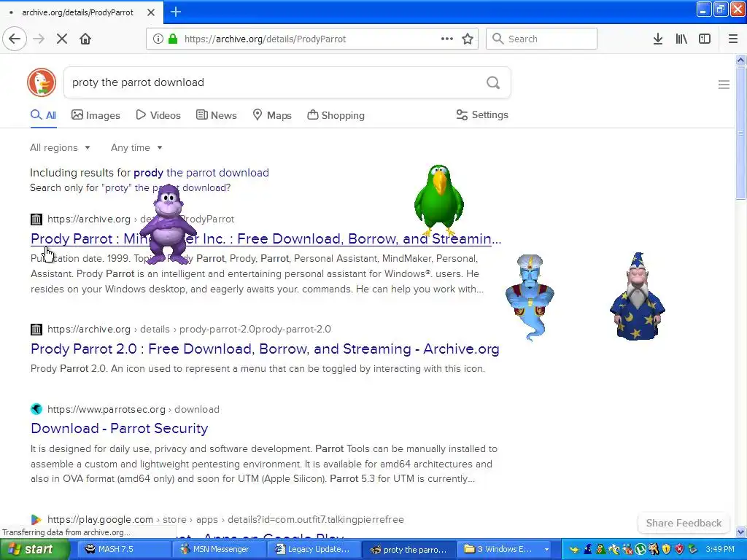Click the Safely Remove Hardware tray icon
The height and width of the screenshot is (560, 747).
pos(692,549)
